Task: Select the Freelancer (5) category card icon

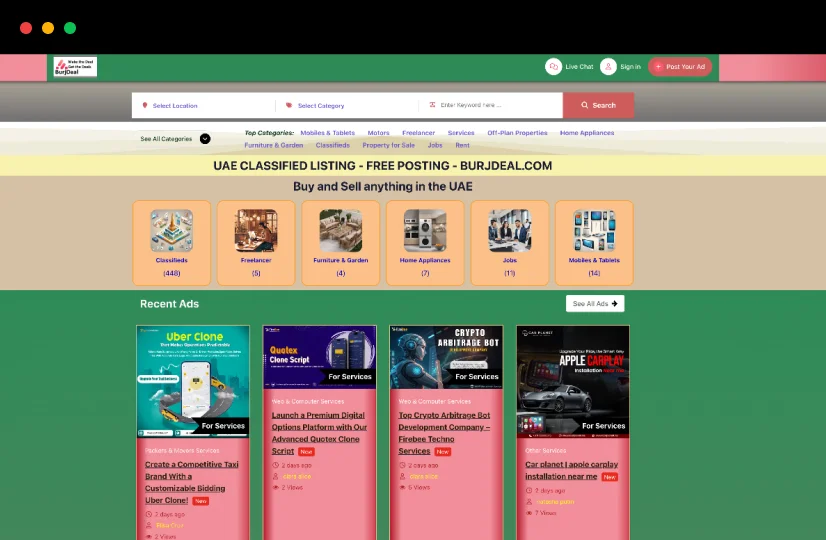Action: tap(256, 231)
